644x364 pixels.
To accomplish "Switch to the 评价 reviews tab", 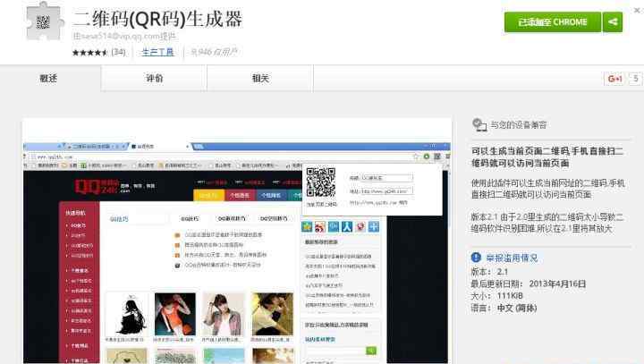I will (155, 78).
